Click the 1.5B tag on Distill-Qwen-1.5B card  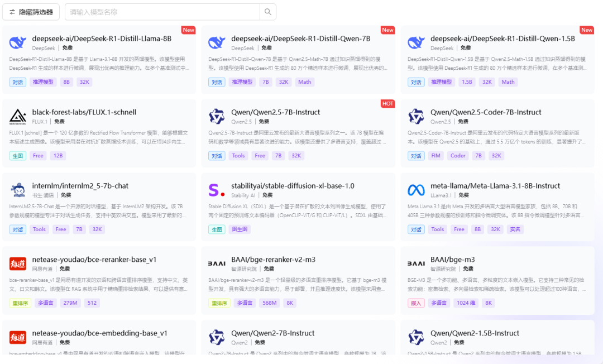point(467,82)
